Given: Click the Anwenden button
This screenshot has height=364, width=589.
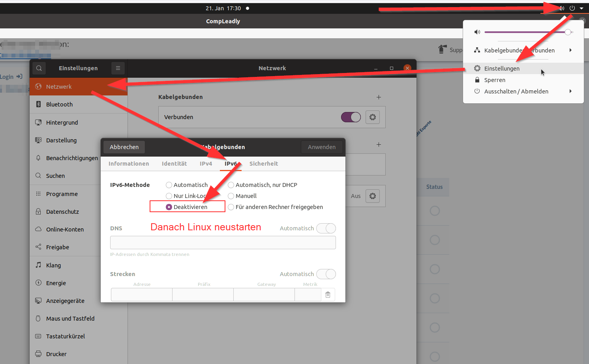Looking at the screenshot, I should point(321,147).
